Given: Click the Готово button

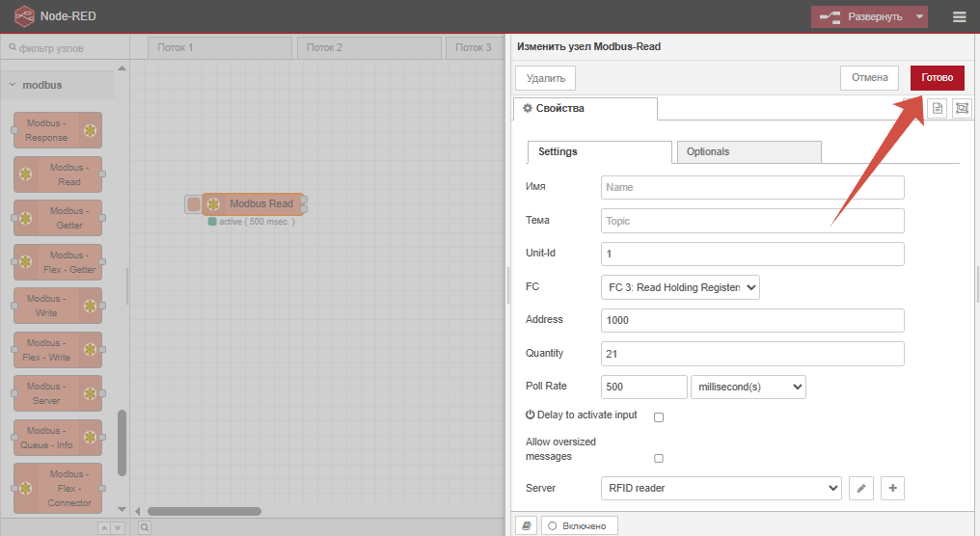Looking at the screenshot, I should coord(937,77).
